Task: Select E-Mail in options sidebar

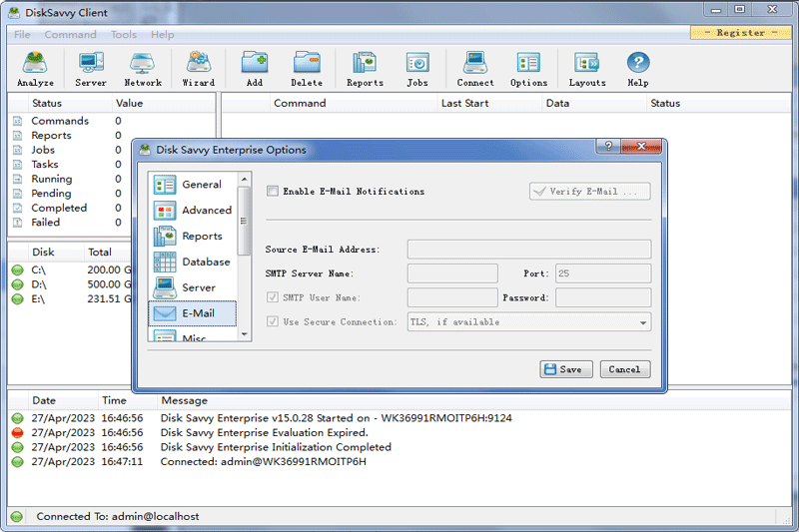Action: point(192,313)
